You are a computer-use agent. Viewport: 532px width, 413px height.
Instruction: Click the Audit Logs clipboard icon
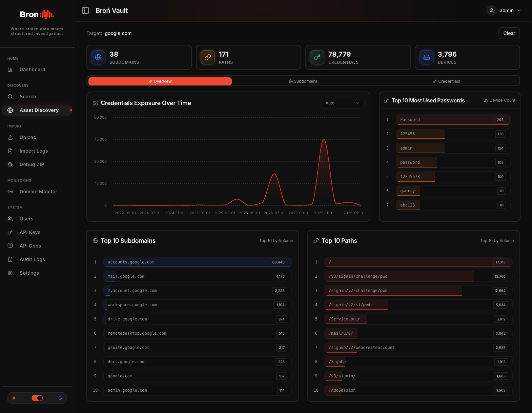[10, 259]
